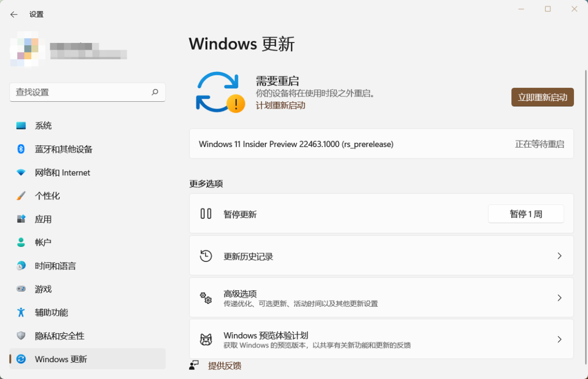Click the 隐私和安全性 shield icon
This screenshot has width=588, height=379.
[x=21, y=335]
